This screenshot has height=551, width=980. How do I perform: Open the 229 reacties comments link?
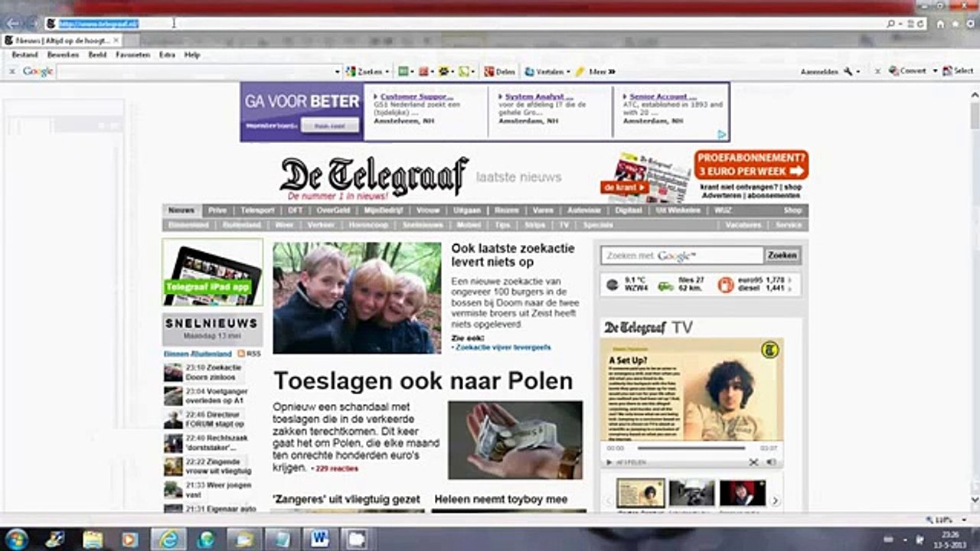point(336,468)
